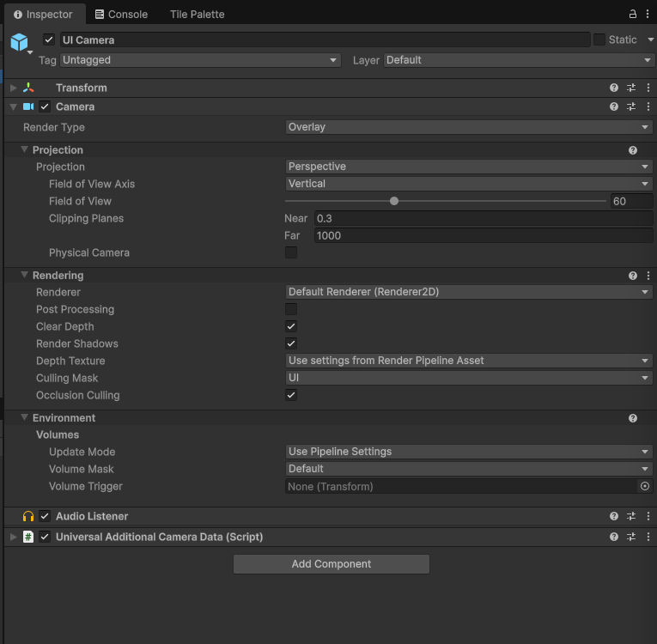Click the Field of View slider handle
This screenshot has height=644, width=657.
[x=394, y=202]
